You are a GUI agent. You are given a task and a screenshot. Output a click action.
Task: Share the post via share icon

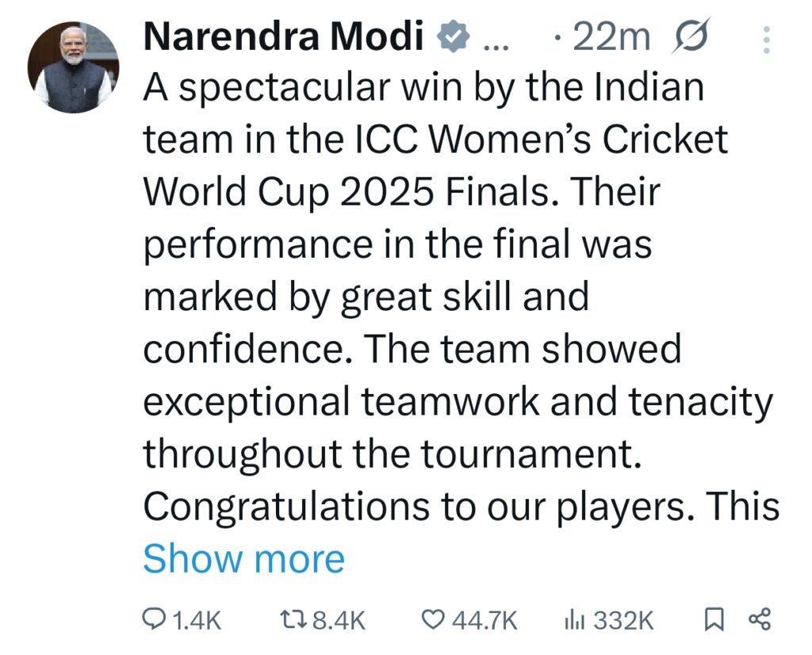click(x=760, y=620)
